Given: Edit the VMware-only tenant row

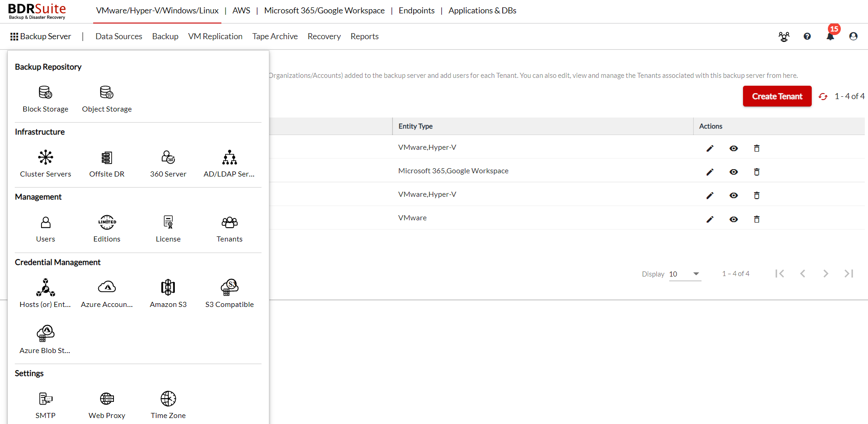Looking at the screenshot, I should coord(710,219).
